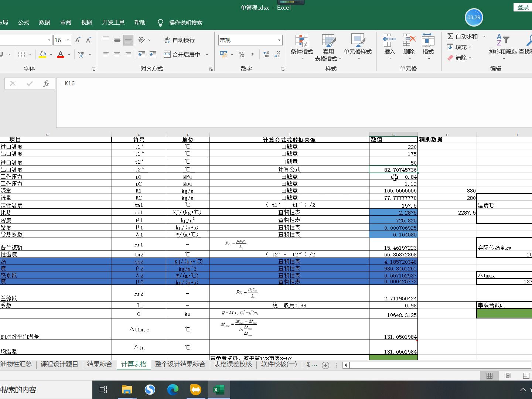Apply the fill color bucket icon
532x399 pixels.
point(43,54)
